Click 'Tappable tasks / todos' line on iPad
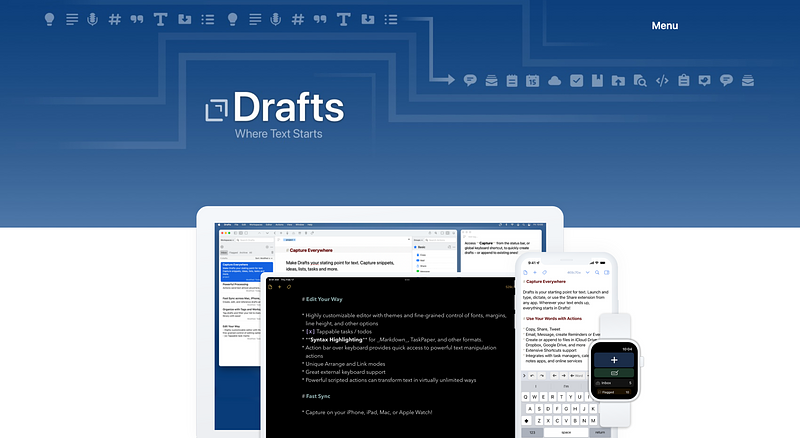800x438 pixels. point(339,331)
